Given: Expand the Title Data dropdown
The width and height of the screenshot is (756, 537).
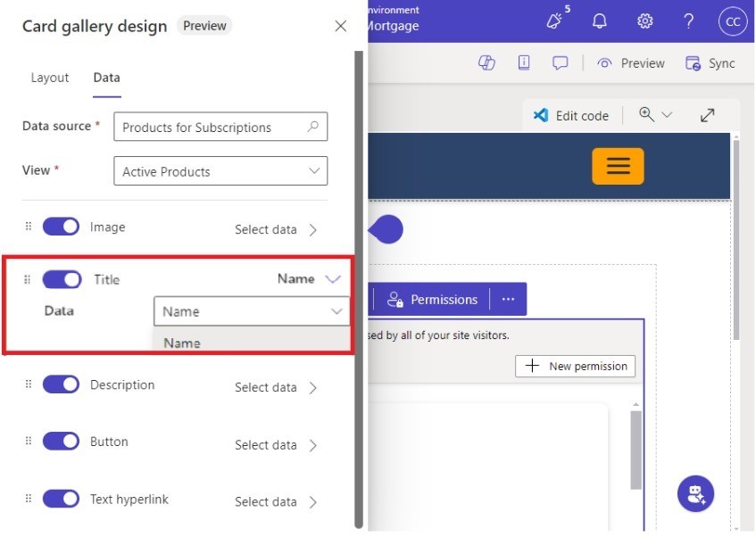Looking at the screenshot, I should (251, 311).
